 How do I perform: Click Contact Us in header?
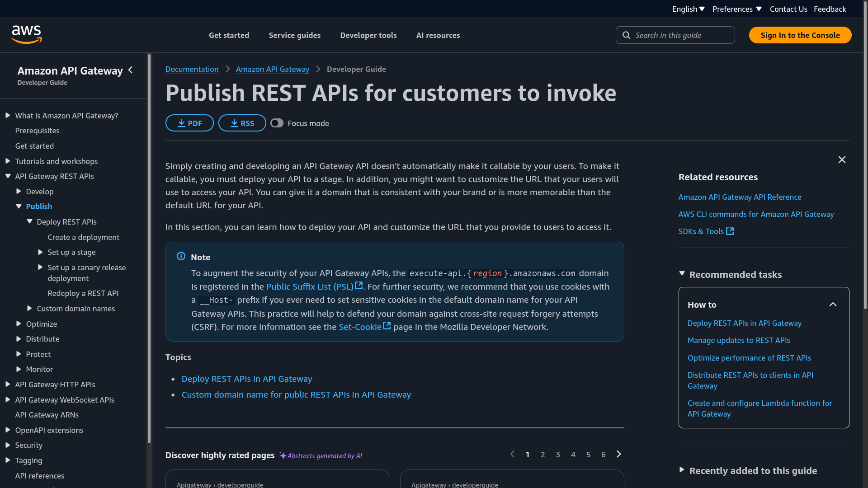[x=788, y=9]
